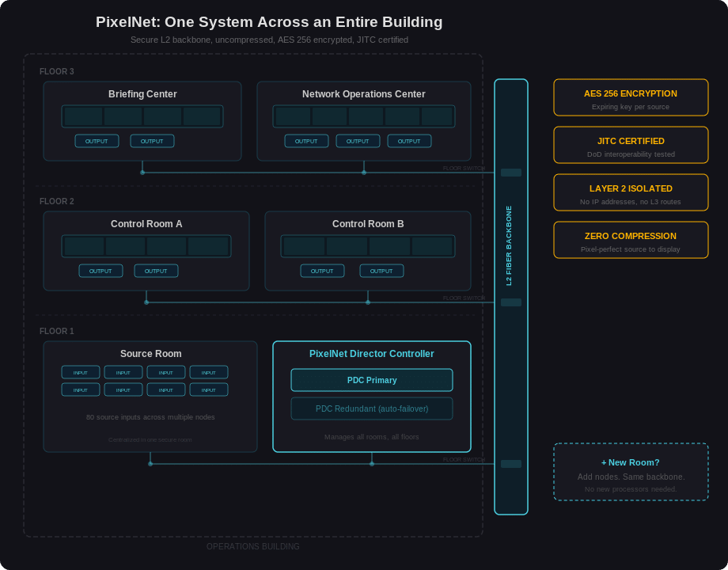Click the Floor 2 switch port on the backbone
Screen dimensions: 728x570
(x=510, y=302)
